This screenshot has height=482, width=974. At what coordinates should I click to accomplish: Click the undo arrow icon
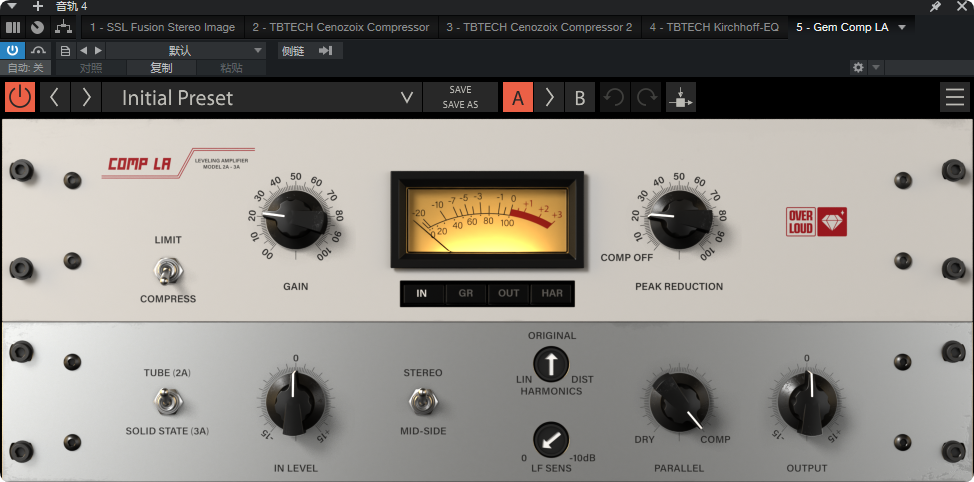point(614,98)
